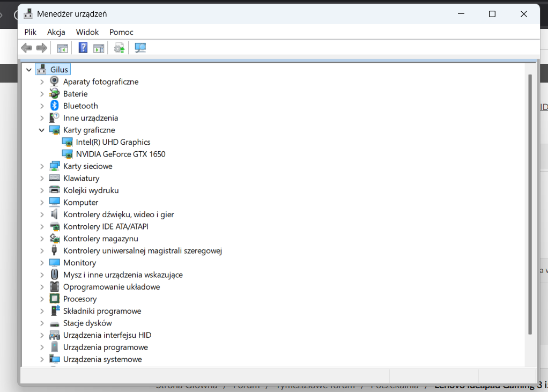Maximize the Menedżer urządzeń window
548x392 pixels.
[492, 14]
